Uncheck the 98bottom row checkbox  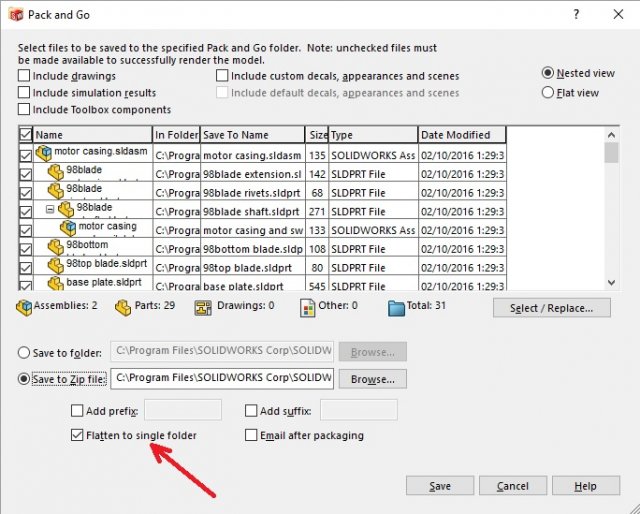click(x=25, y=249)
